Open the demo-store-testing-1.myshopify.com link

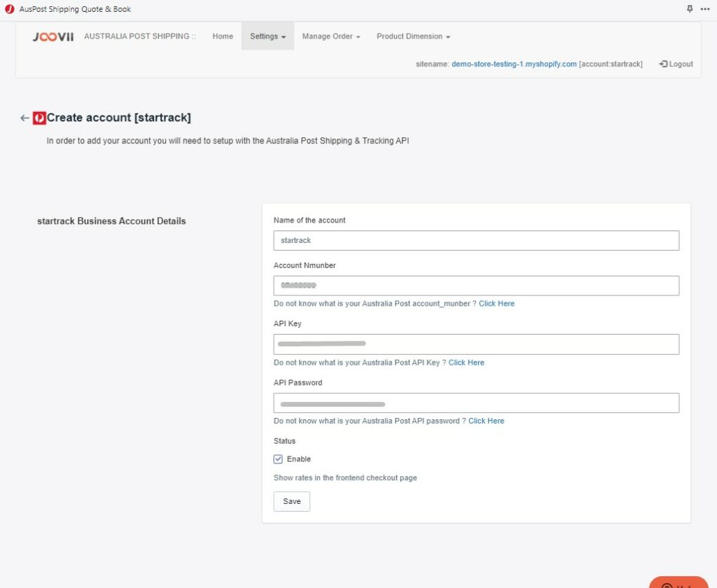point(514,64)
